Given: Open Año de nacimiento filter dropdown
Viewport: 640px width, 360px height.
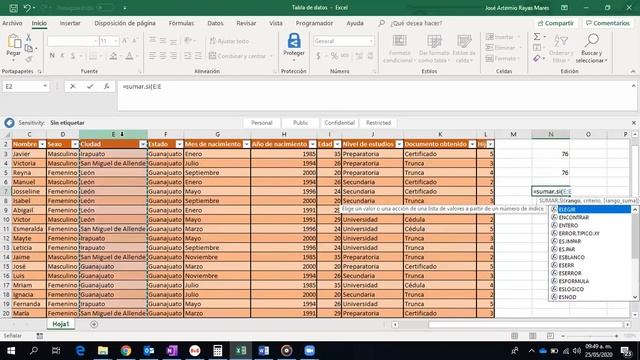Looking at the screenshot, I should 313,144.
